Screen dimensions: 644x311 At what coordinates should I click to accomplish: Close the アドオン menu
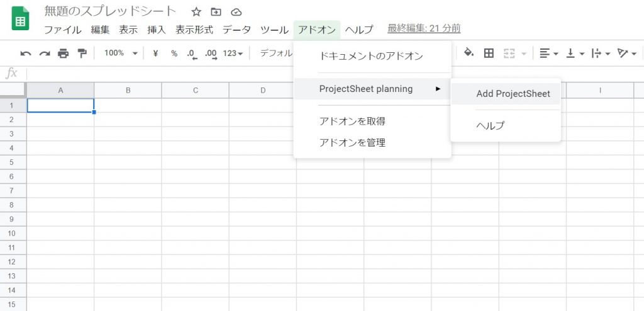tap(317, 30)
